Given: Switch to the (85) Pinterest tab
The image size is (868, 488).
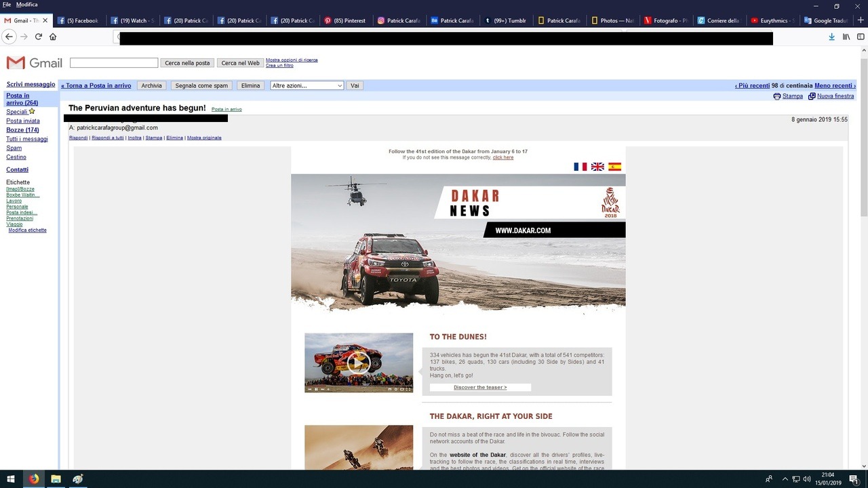Looking at the screenshot, I should coord(346,20).
